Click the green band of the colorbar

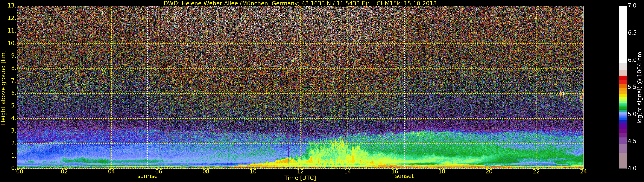point(623,106)
